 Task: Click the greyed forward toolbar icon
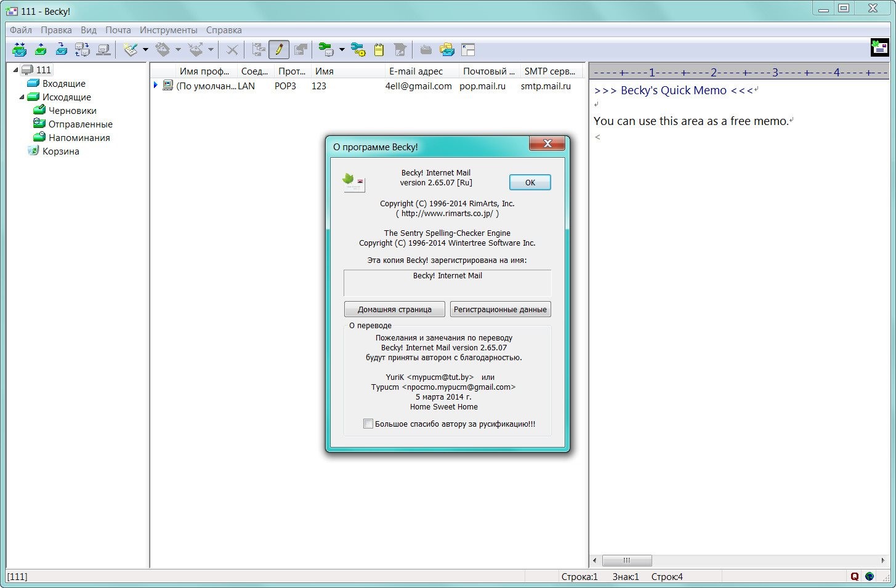195,49
